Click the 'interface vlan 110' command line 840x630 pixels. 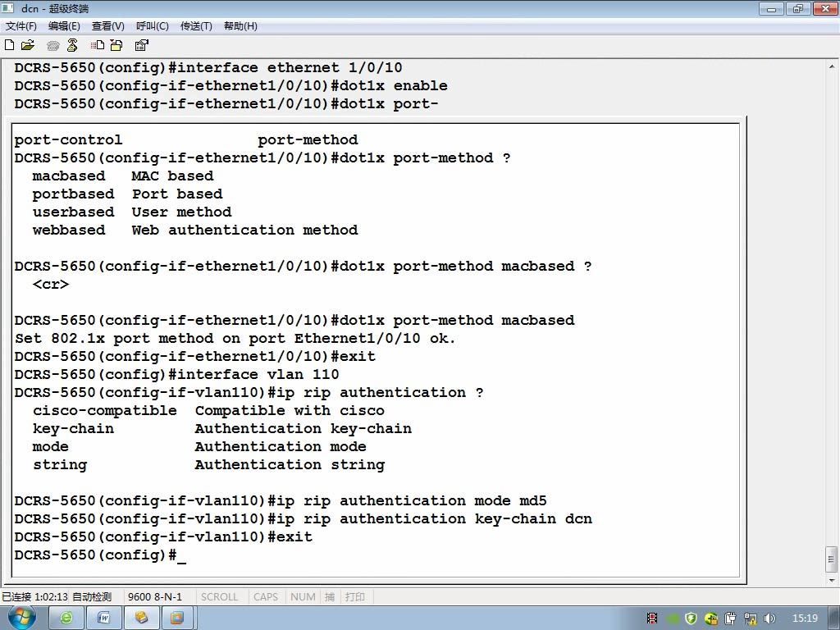(177, 374)
